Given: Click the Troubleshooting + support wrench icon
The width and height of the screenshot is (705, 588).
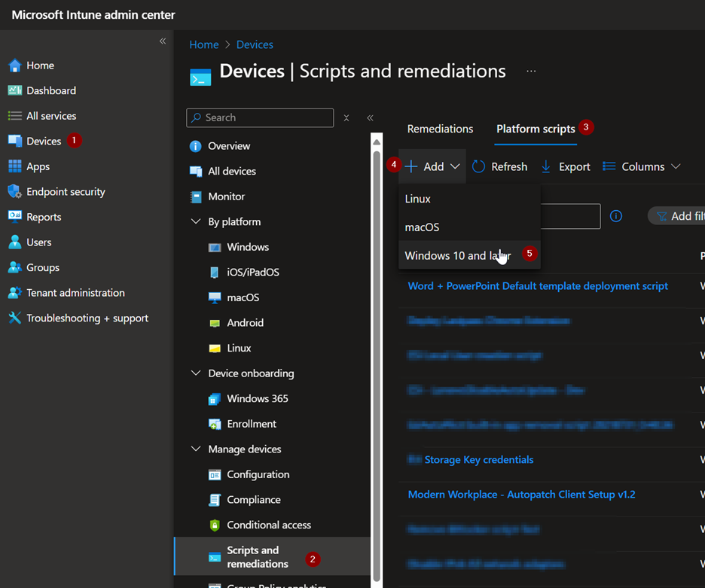Looking at the screenshot, I should [14, 318].
